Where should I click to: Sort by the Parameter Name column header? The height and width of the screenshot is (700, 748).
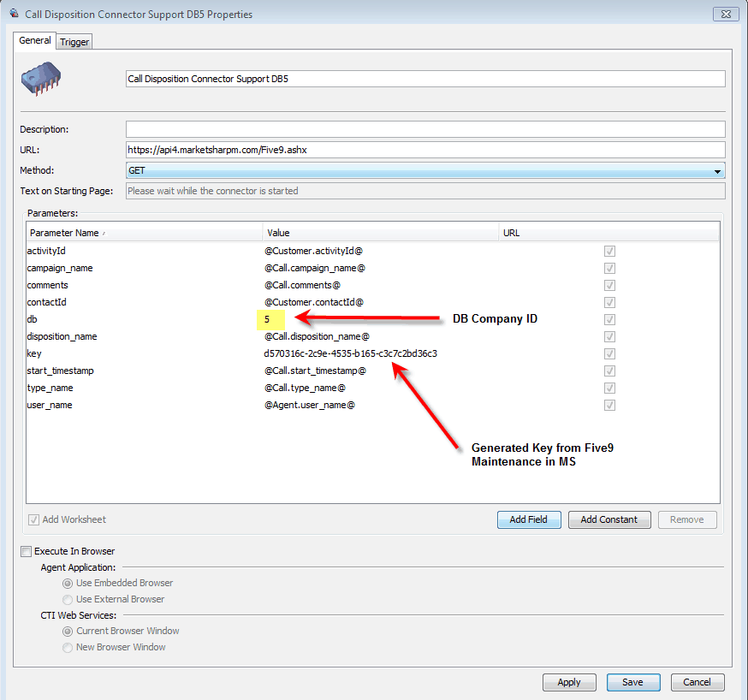pos(144,233)
